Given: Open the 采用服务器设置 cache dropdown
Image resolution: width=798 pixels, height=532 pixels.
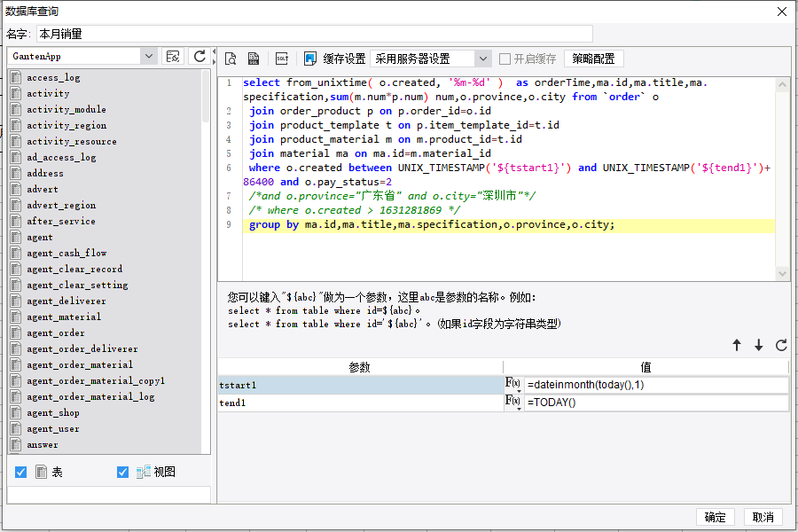Looking at the screenshot, I should [482, 59].
